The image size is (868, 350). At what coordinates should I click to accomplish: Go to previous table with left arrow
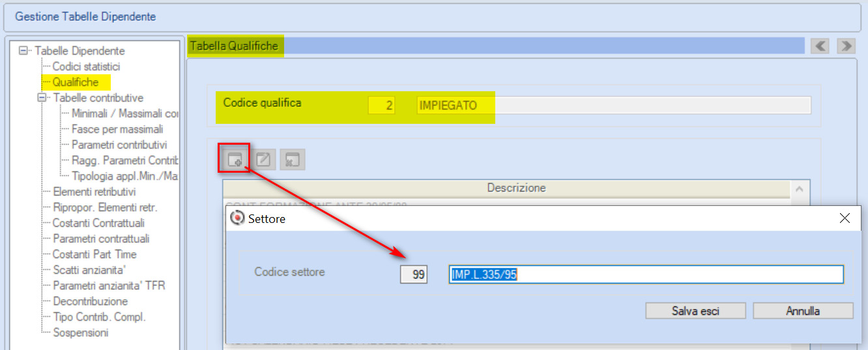coord(820,46)
